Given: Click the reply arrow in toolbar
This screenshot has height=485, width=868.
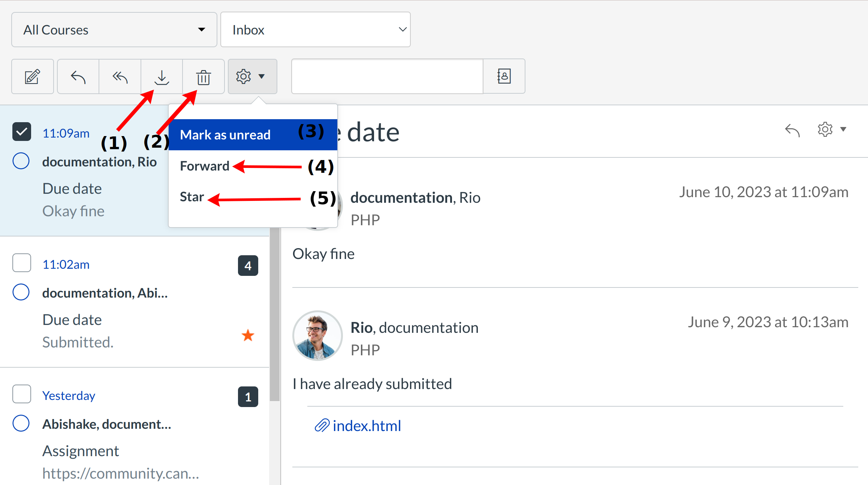Looking at the screenshot, I should tap(78, 76).
